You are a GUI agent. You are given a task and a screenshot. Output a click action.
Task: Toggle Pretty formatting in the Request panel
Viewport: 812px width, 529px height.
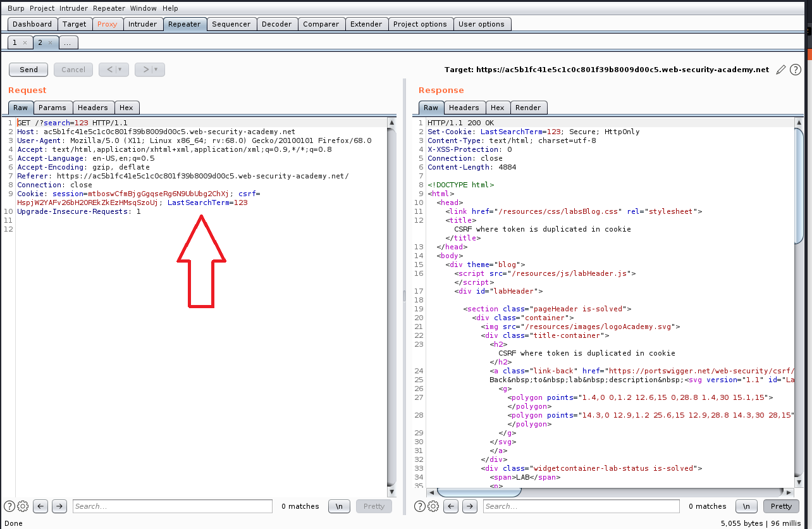[374, 506]
